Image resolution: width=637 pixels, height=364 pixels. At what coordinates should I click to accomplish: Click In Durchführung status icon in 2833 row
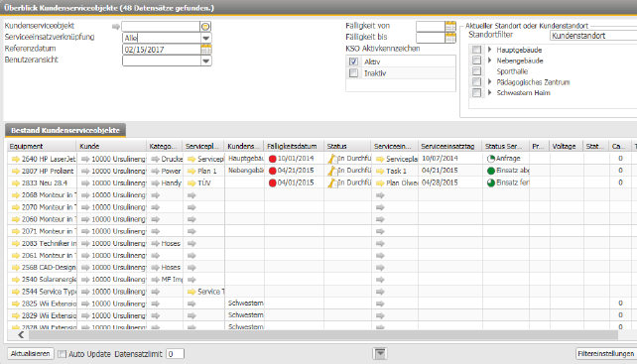click(x=332, y=182)
